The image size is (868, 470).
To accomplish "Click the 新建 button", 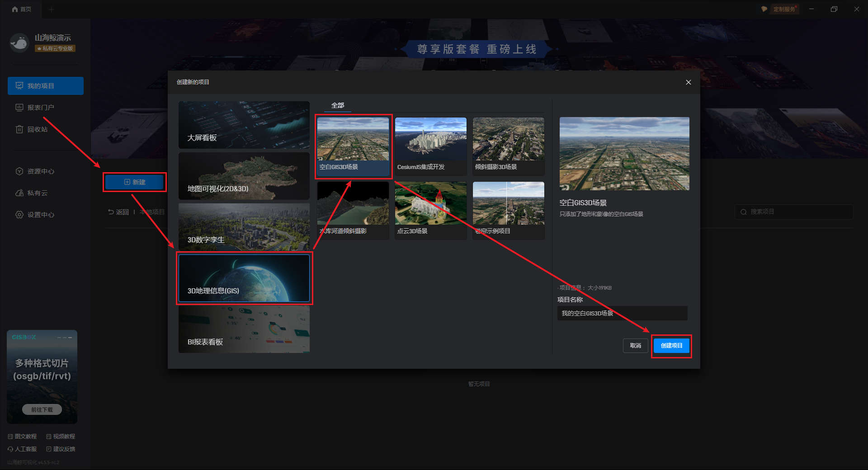I will tap(135, 182).
